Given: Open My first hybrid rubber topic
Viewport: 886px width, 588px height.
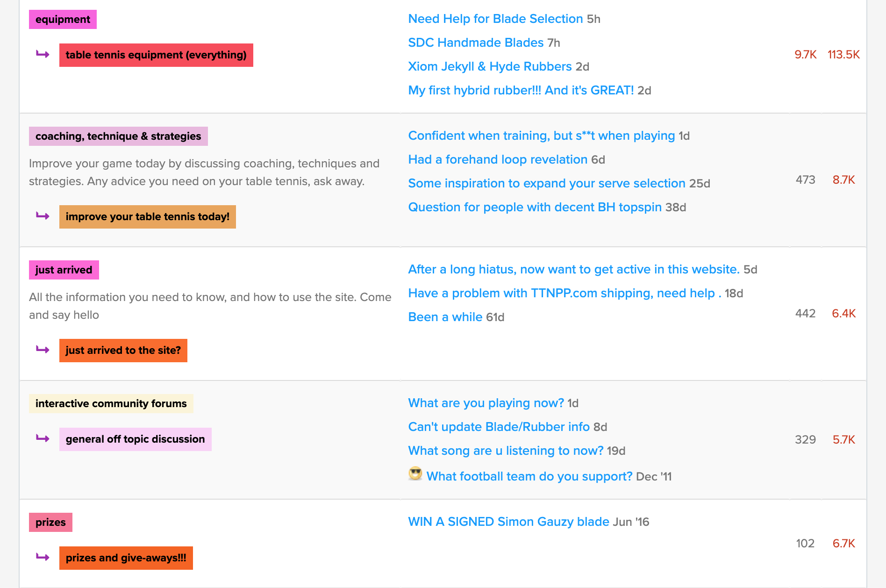Looking at the screenshot, I should (x=521, y=90).
